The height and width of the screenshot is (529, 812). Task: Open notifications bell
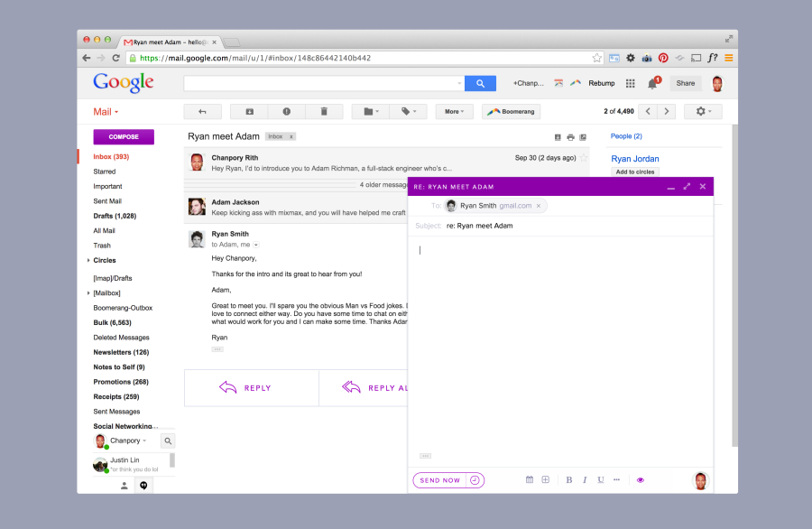(x=652, y=83)
